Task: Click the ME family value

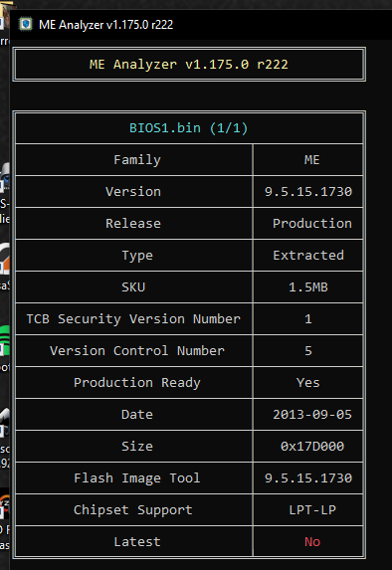Action: [312, 160]
